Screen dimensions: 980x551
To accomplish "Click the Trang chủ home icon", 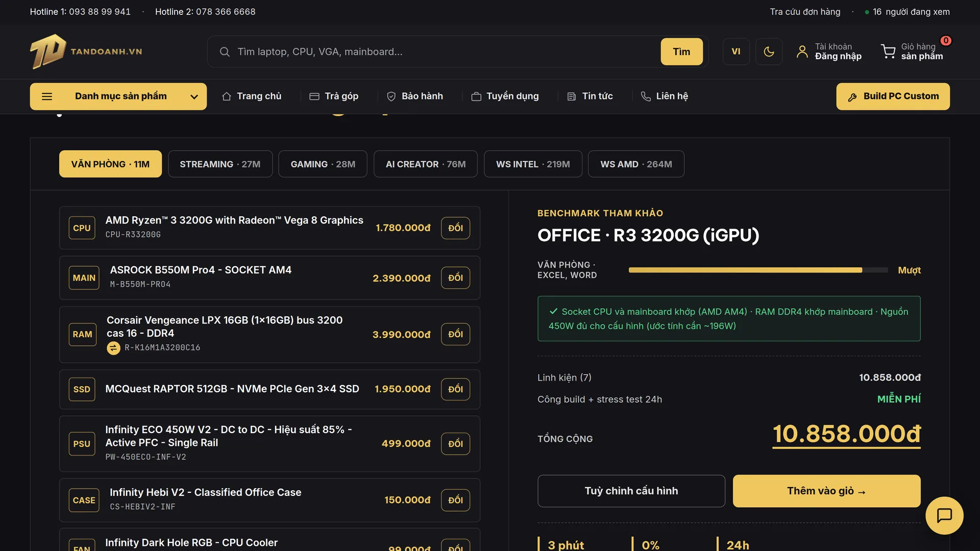I will click(x=227, y=96).
